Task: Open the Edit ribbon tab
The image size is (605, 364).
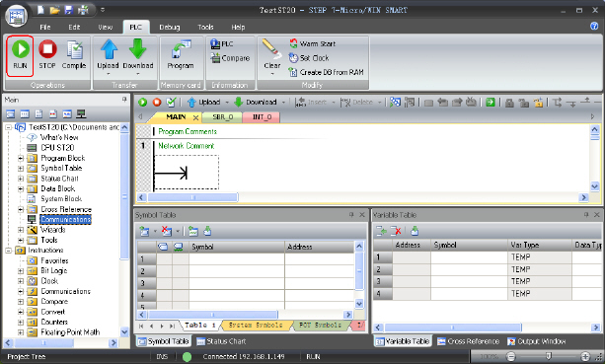Action: [74, 27]
